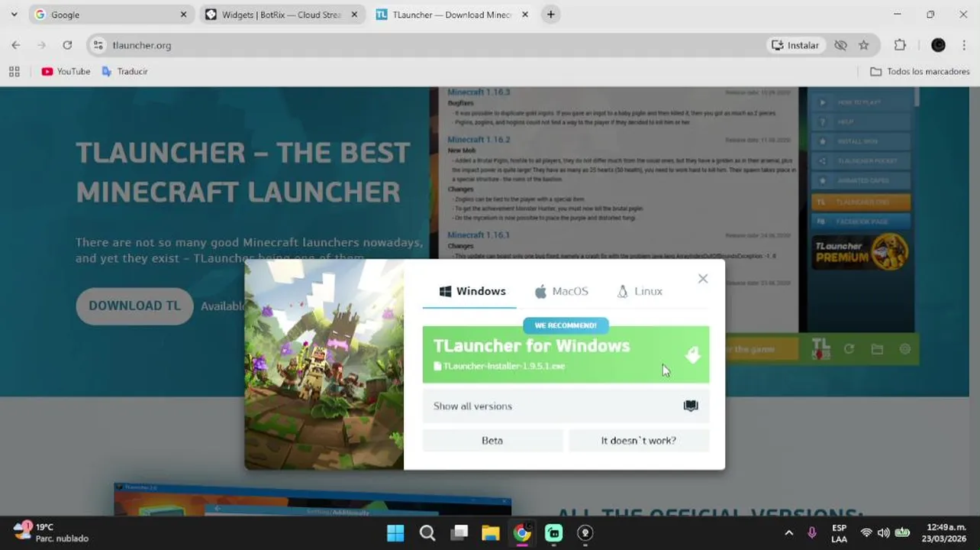Open the volume speaker icon
The width and height of the screenshot is (980, 550).
click(884, 532)
